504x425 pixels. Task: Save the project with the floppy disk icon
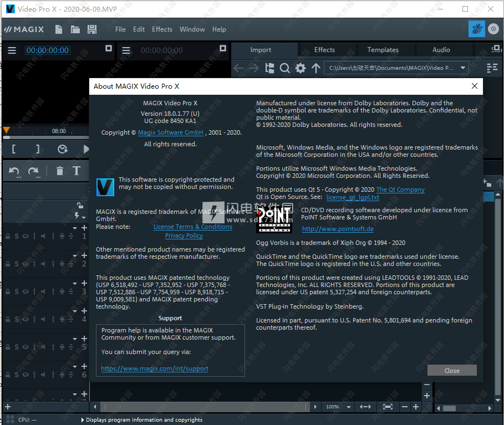tap(92, 29)
